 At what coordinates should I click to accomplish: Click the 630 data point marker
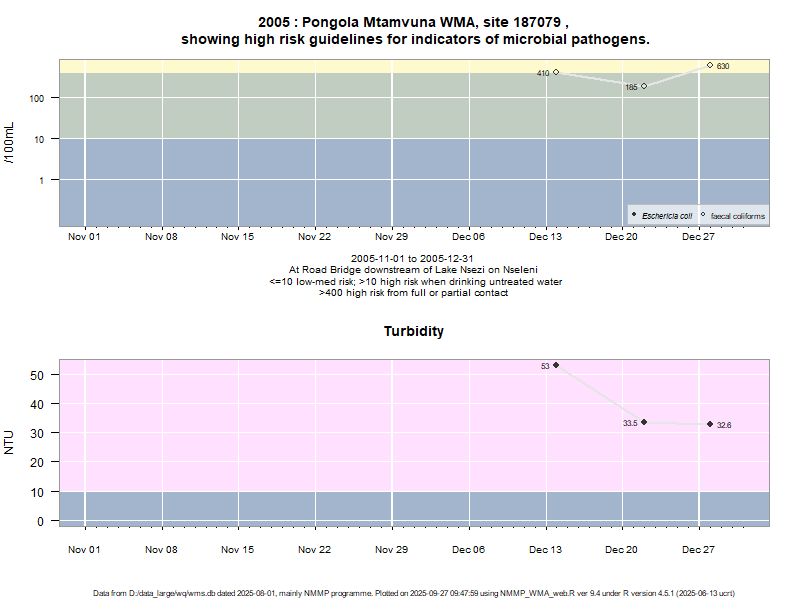pyautogui.click(x=710, y=65)
